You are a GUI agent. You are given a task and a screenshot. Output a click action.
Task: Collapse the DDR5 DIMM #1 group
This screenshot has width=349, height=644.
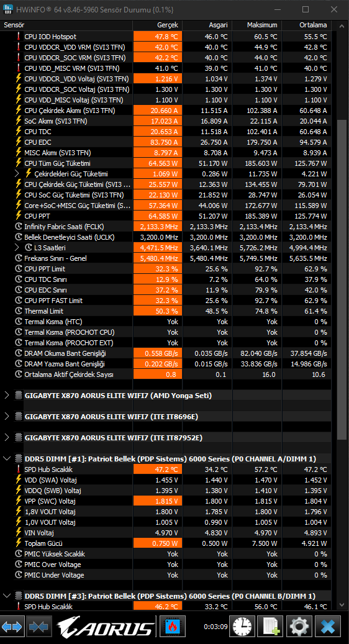click(x=7, y=459)
